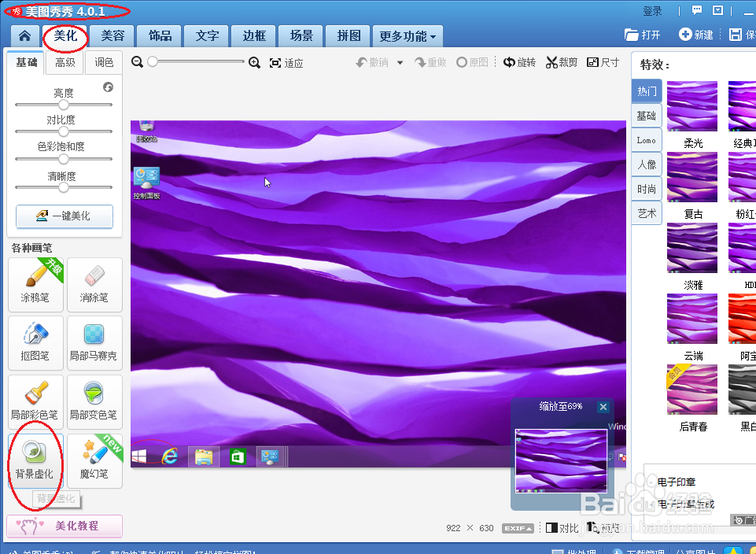Switch to the 美容 tab
The width and height of the screenshot is (756, 554).
[x=112, y=35]
